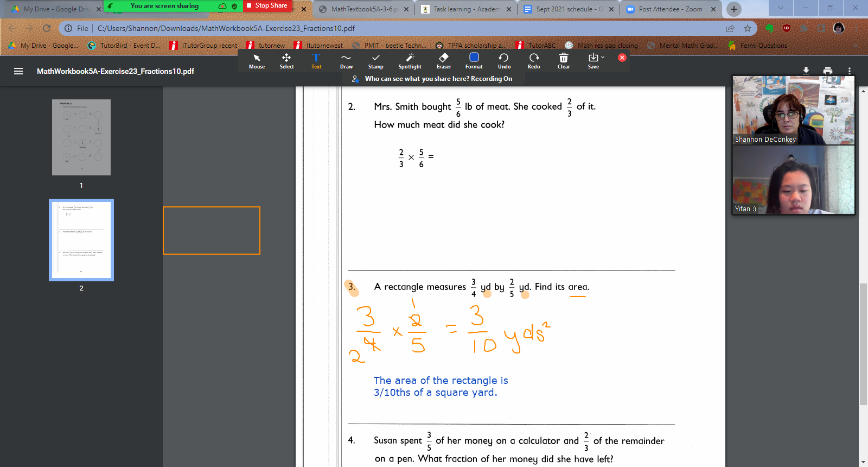The height and width of the screenshot is (467, 868).
Task: Open the Format color options
Action: 474,61
